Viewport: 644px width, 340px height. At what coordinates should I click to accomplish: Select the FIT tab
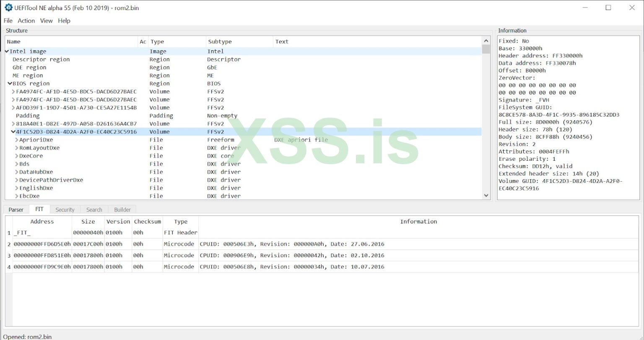pos(39,209)
